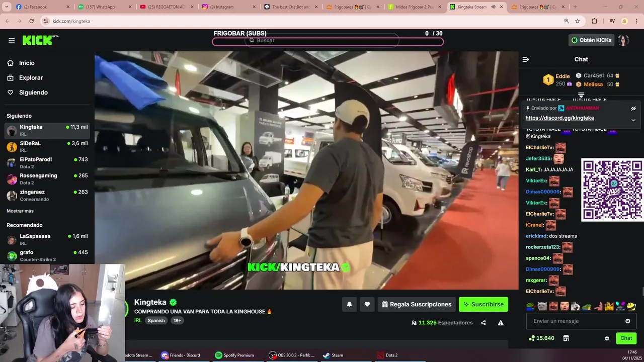
Task: Click username erickImd in chat
Action: (x=536, y=236)
